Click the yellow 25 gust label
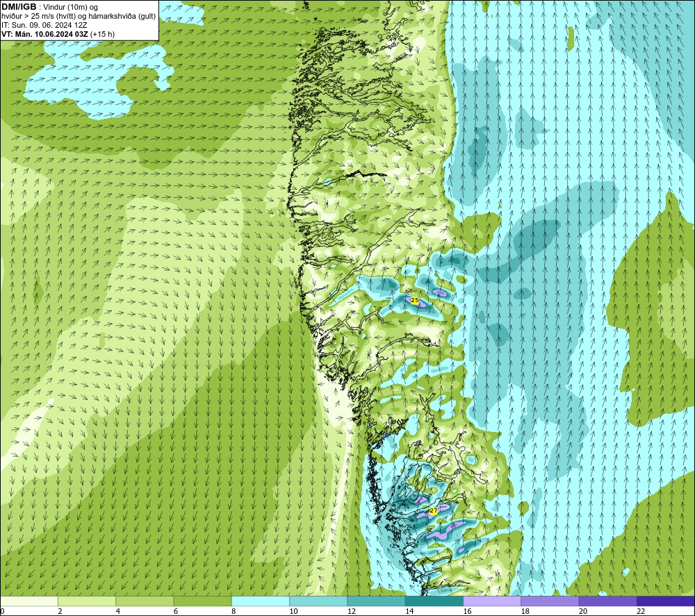The image size is (695, 616). 415,300
